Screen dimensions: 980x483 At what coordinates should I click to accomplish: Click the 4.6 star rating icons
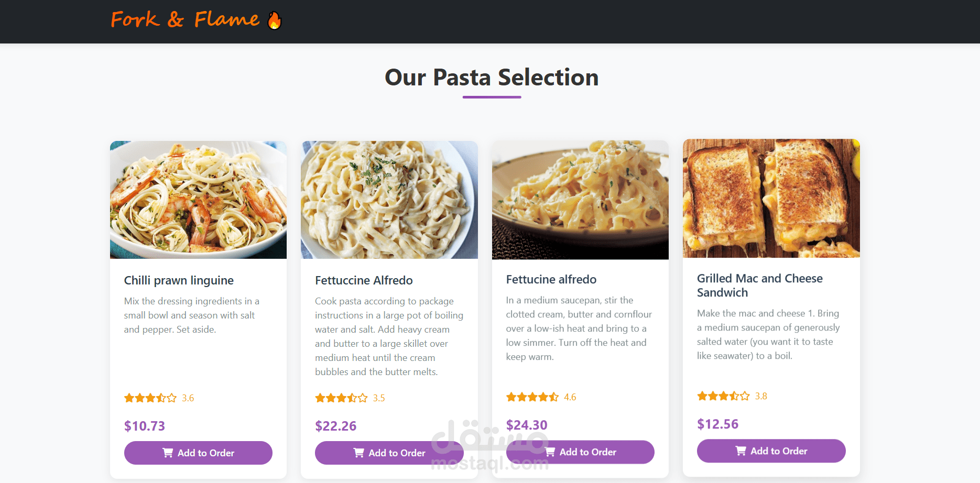(532, 397)
